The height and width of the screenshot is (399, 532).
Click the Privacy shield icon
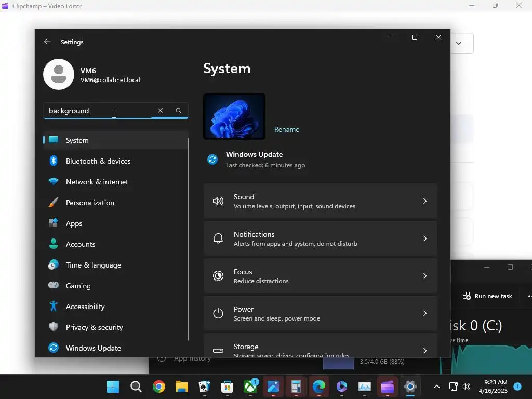pos(54,327)
